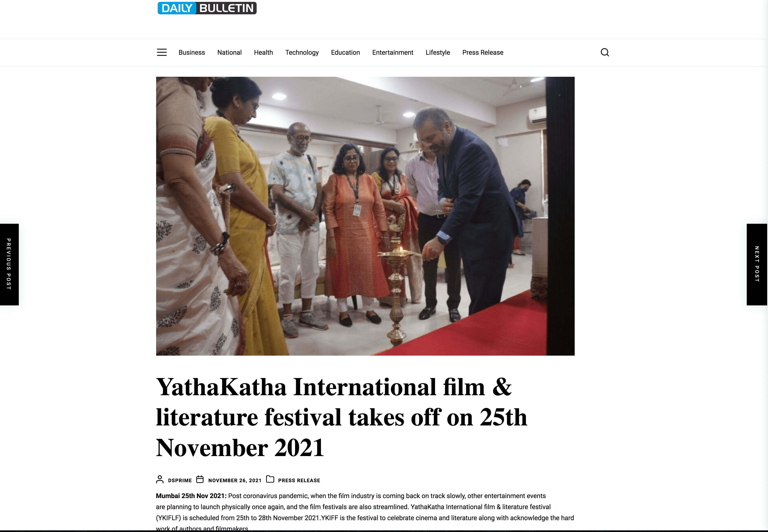Click the calendar date icon
This screenshot has height=532, width=768.
(200, 480)
